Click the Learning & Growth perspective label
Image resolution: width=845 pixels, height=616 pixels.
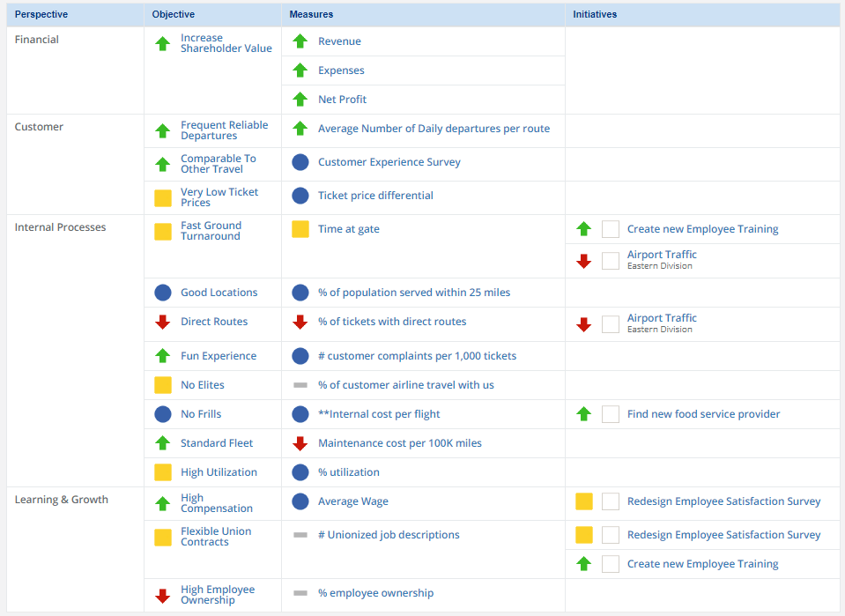point(62,500)
